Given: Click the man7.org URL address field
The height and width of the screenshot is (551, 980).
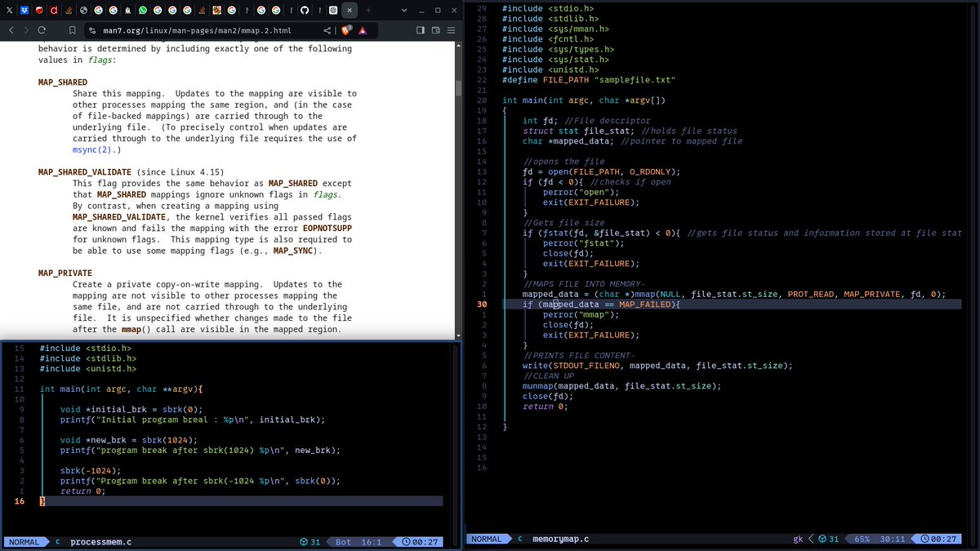Looking at the screenshot, I should pos(197,30).
